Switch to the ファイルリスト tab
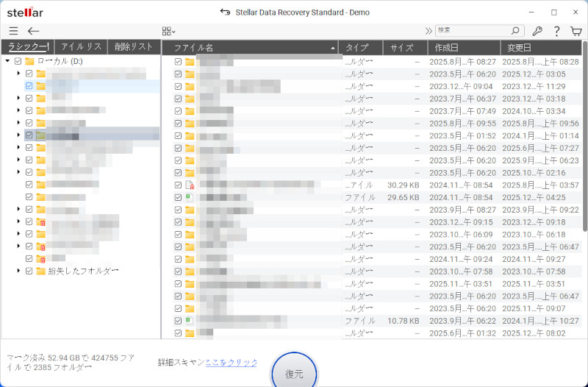588x387 pixels. click(x=81, y=47)
